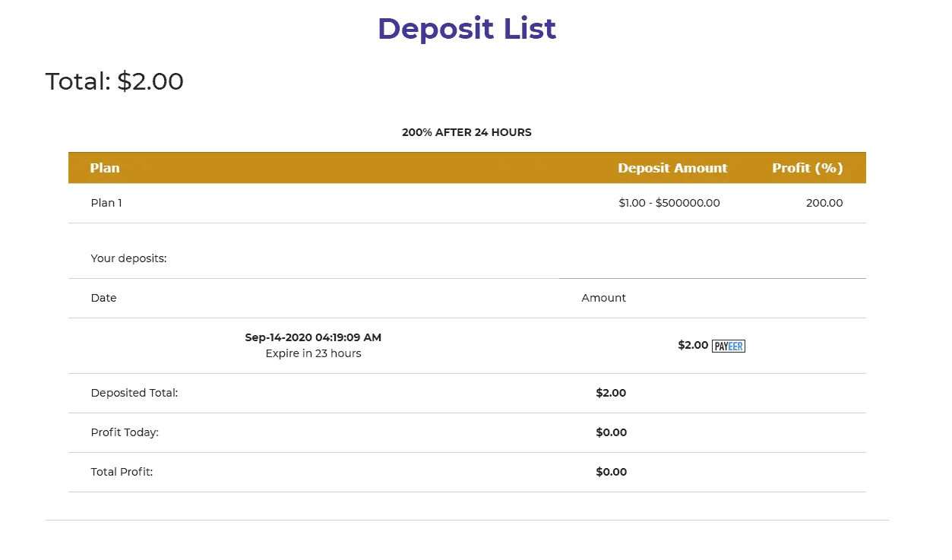Click the Date column label
This screenshot has width=952, height=560.
pyautogui.click(x=103, y=298)
